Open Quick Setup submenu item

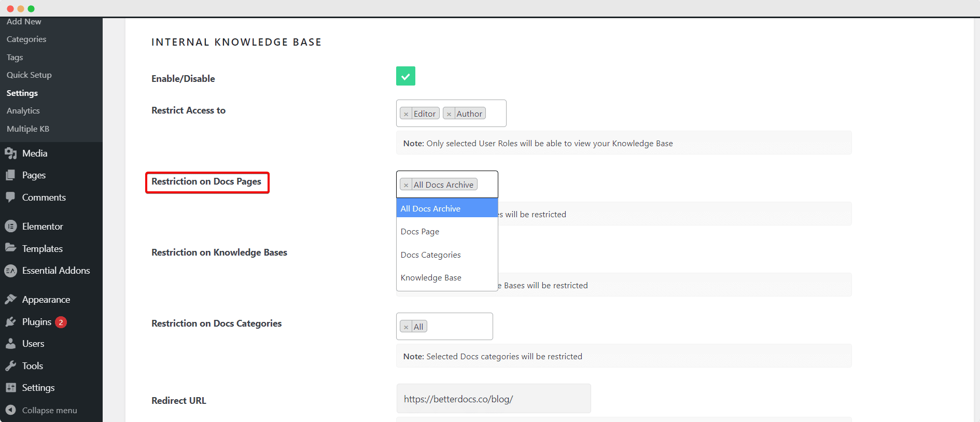(x=29, y=75)
